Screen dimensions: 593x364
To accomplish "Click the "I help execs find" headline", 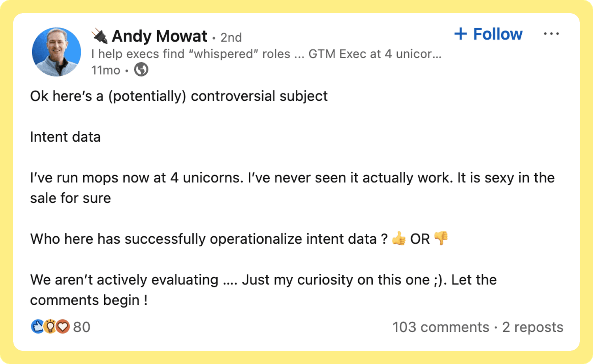I will (266, 54).
